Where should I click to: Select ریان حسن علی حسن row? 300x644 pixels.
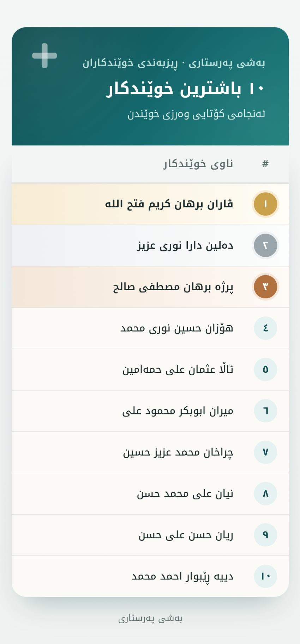[150, 535]
